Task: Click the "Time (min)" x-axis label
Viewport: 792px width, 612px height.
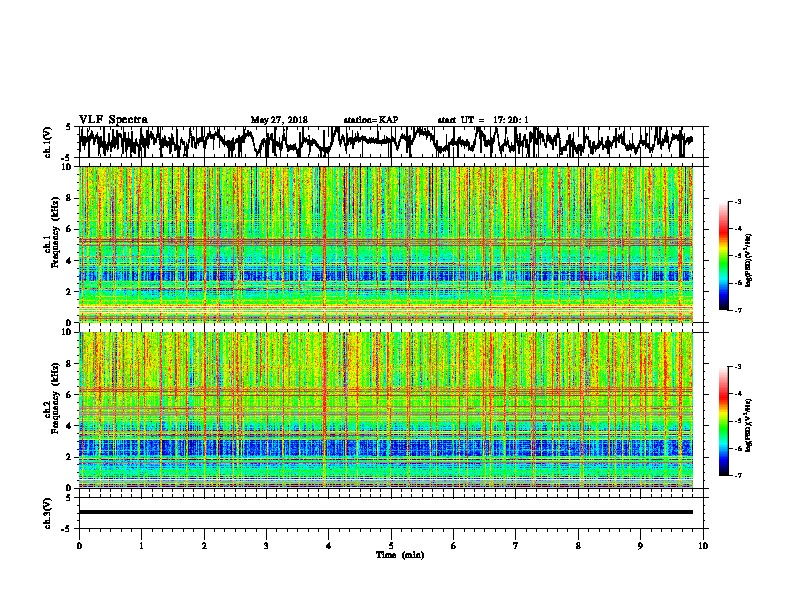Action: click(x=400, y=555)
